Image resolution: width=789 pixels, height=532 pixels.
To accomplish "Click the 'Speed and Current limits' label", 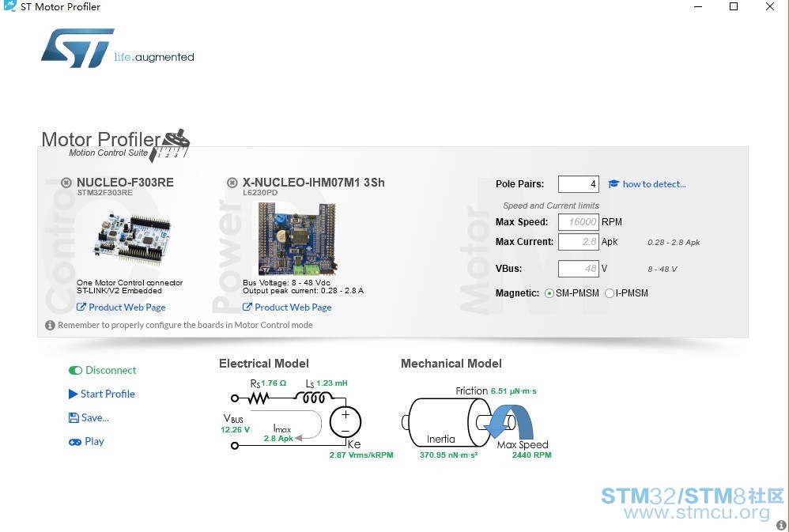I will pos(551,206).
